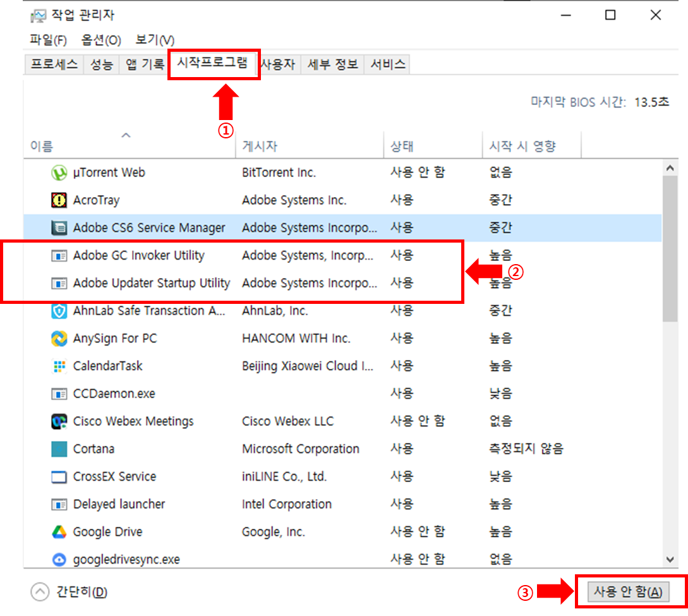688x616 pixels.
Task: Sort by the 이름 column header
Action: point(130,146)
